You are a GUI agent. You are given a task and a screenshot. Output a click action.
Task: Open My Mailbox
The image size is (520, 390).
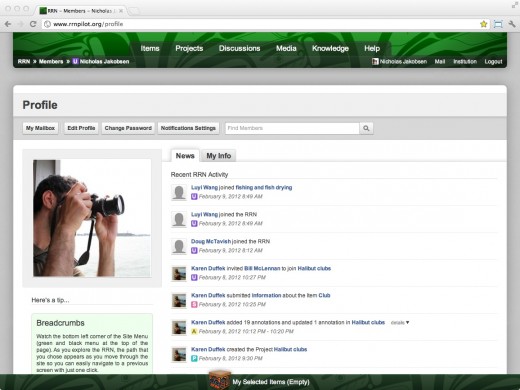click(x=40, y=128)
